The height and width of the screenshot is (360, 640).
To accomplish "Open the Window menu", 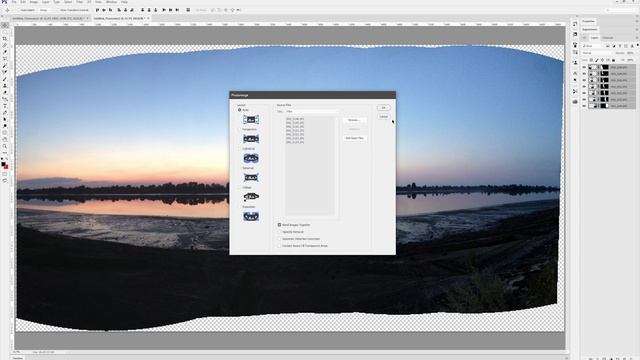I will (x=111, y=2).
